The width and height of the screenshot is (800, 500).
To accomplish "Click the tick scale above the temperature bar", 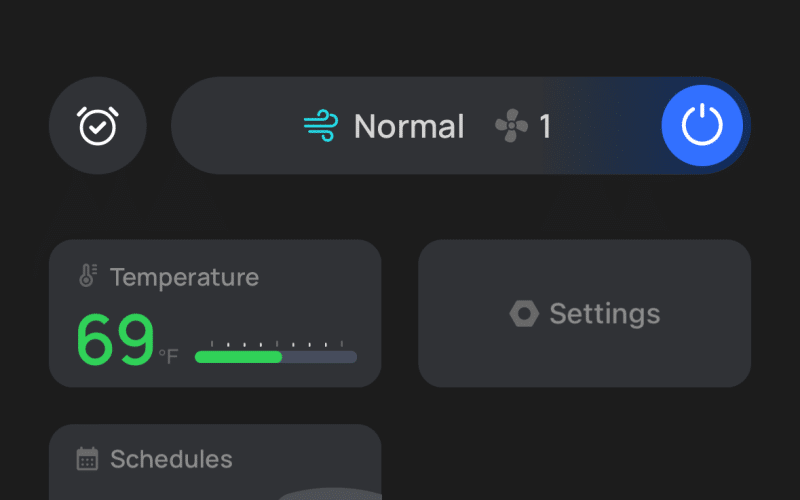I will coord(277,344).
